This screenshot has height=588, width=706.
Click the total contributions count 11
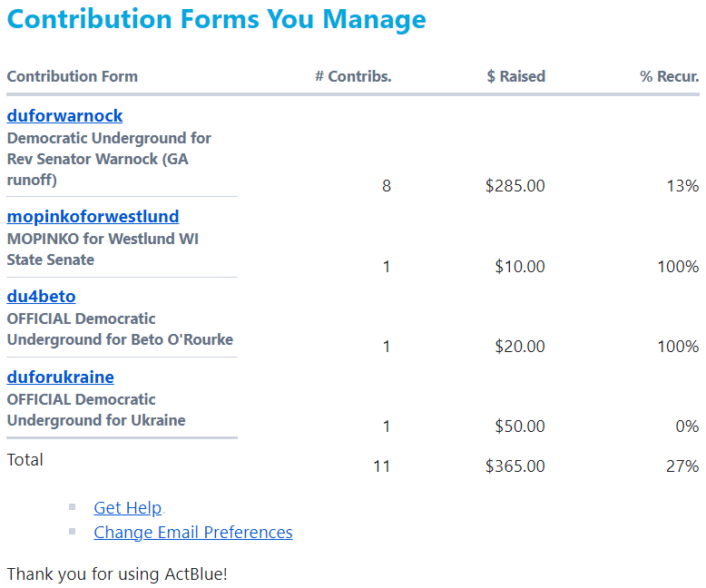381,466
